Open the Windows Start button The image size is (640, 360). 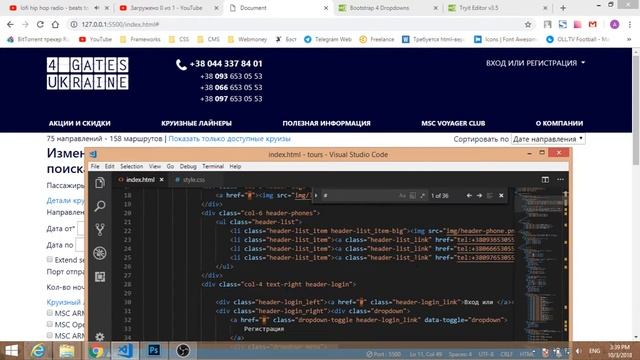tap(11, 351)
